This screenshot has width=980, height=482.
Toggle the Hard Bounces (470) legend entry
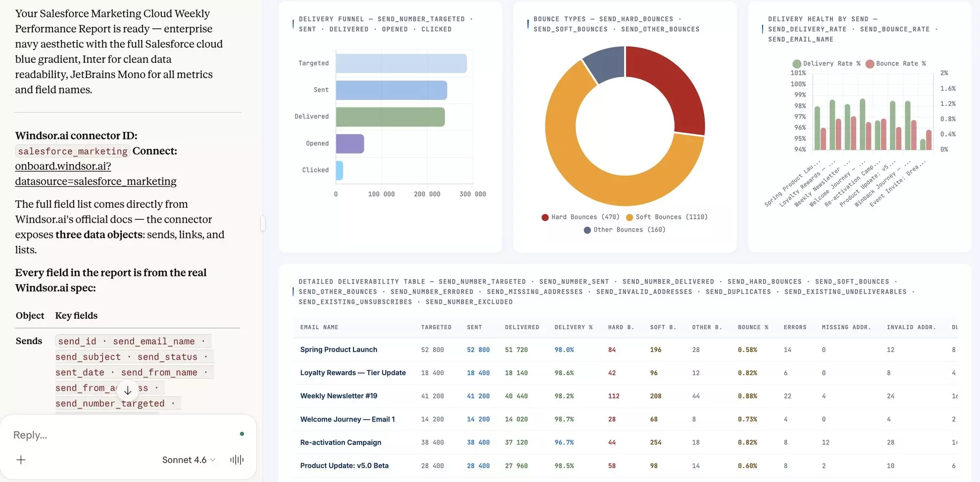[x=581, y=217]
